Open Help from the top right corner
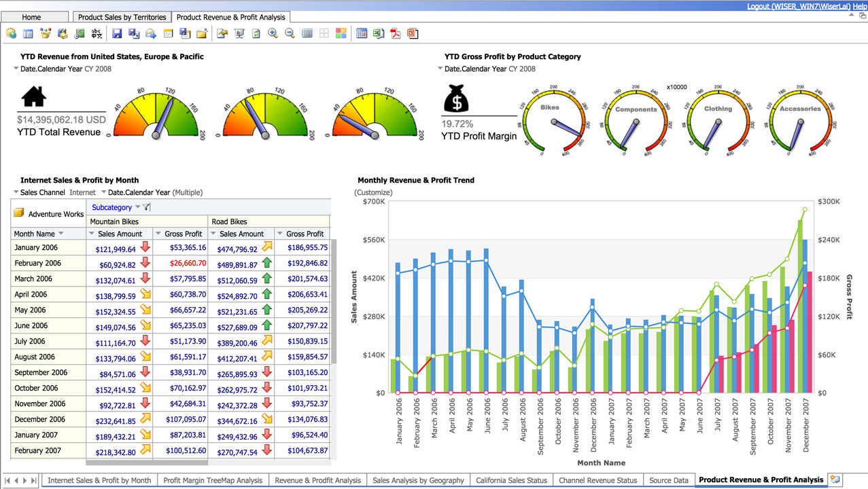 click(x=858, y=5)
